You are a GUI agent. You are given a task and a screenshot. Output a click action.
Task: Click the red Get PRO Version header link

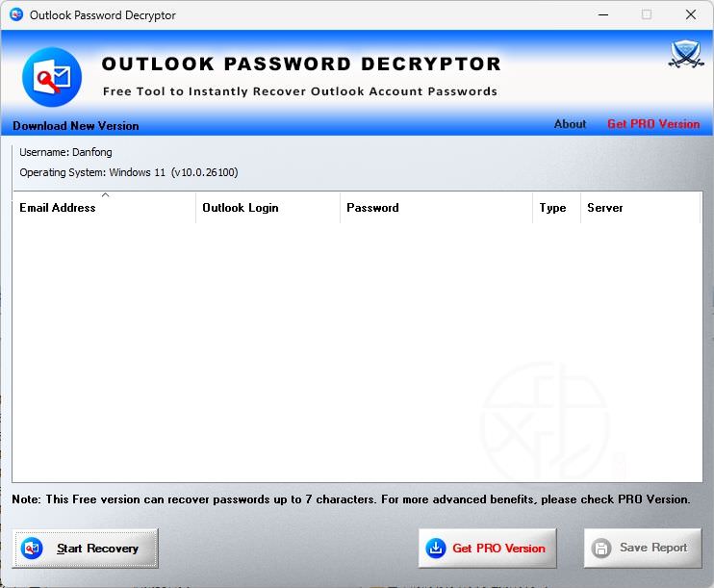click(x=653, y=124)
